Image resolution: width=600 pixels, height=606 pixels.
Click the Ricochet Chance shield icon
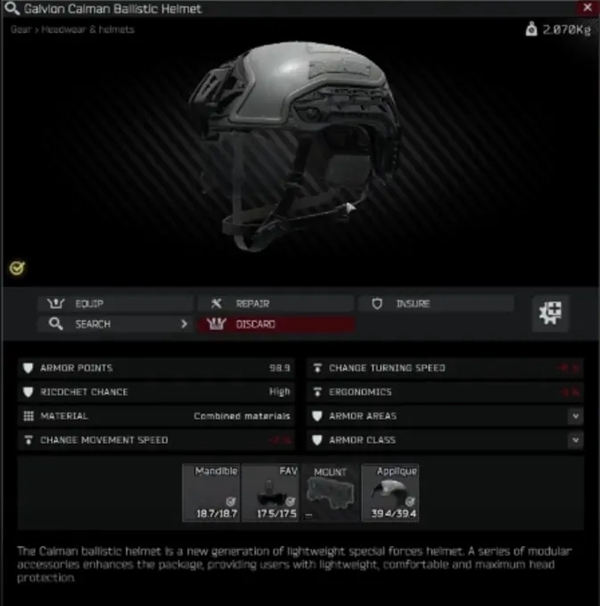[x=28, y=392]
